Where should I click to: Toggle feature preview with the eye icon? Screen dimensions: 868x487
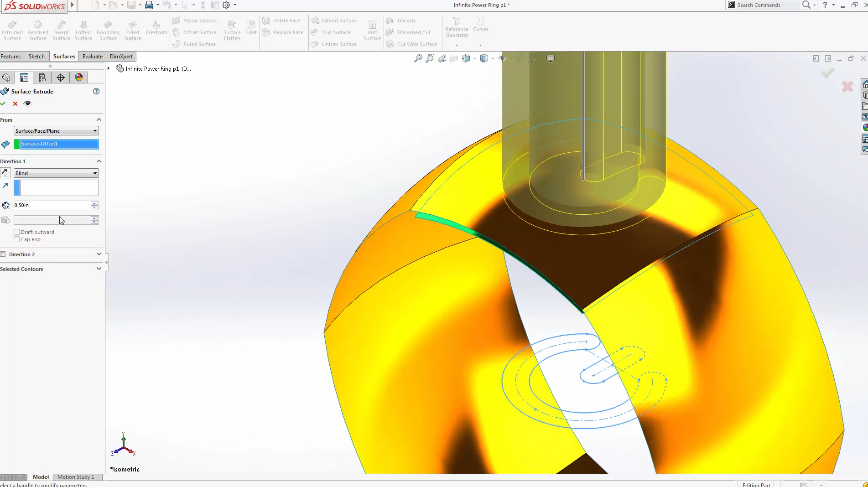(x=27, y=104)
